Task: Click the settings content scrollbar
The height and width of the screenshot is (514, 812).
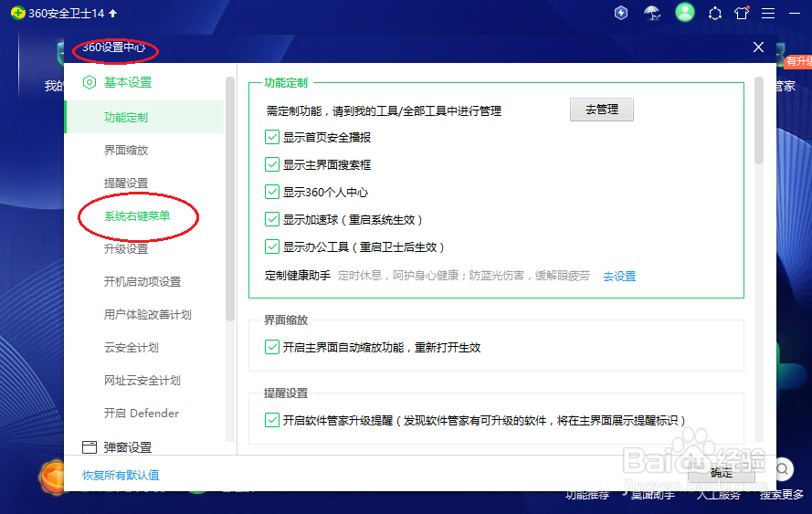Action: point(759,121)
